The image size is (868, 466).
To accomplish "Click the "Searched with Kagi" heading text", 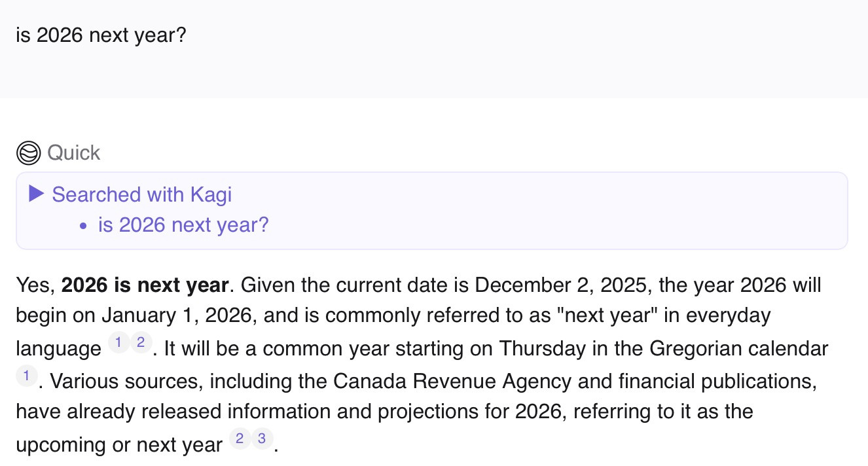I will point(141,194).
